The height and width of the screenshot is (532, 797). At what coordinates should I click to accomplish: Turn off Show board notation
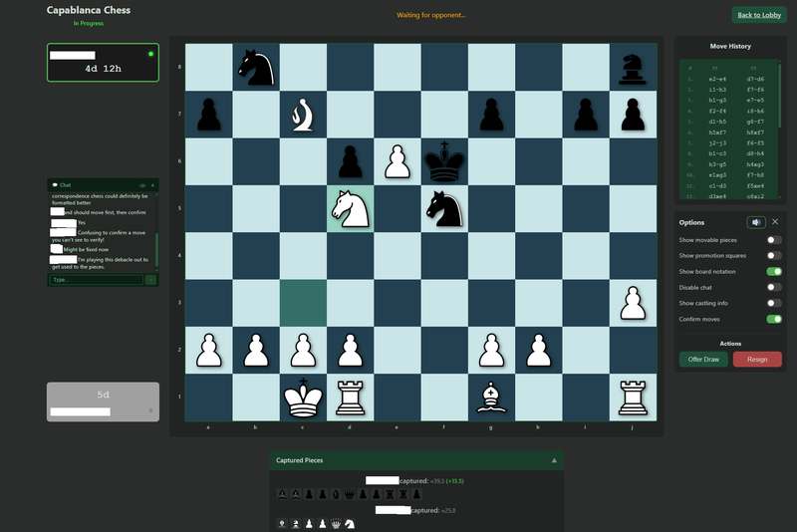pos(774,271)
